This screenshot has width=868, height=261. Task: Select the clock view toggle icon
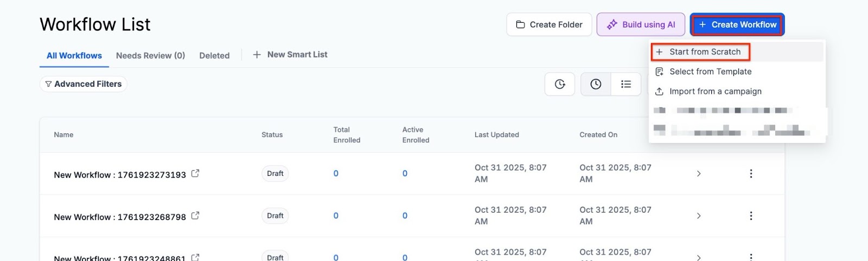[596, 84]
